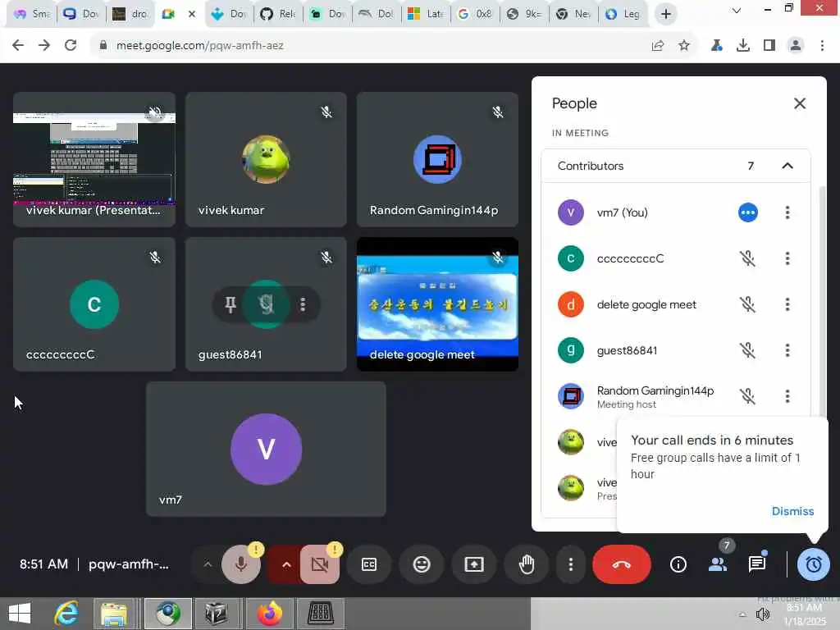Bookmark this tab star icon

coord(684,46)
